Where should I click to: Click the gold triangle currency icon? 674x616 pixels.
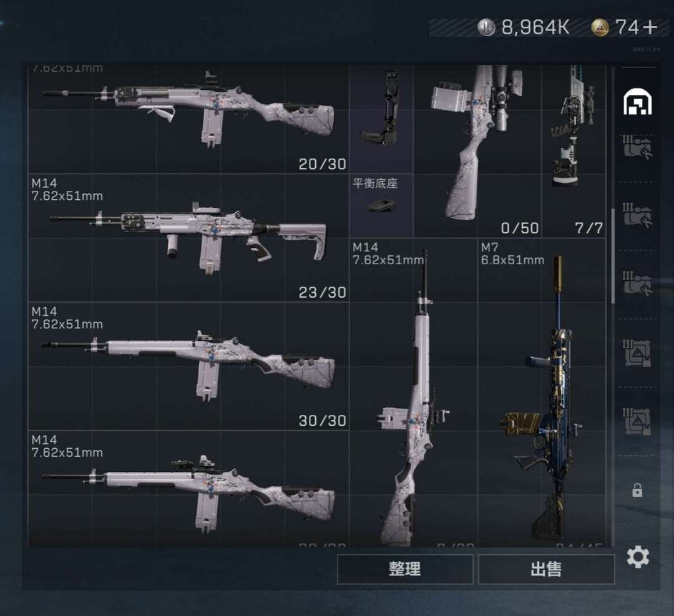[600, 27]
